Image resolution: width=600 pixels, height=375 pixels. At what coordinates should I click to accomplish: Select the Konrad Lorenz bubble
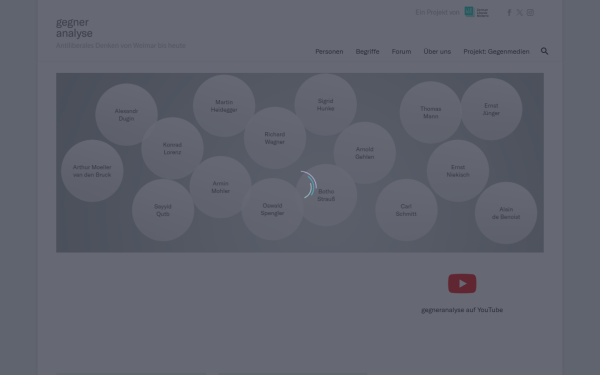[172, 148]
